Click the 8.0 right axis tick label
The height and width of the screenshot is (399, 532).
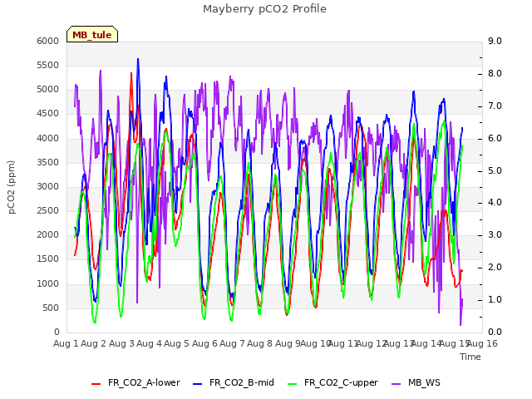tap(495, 73)
